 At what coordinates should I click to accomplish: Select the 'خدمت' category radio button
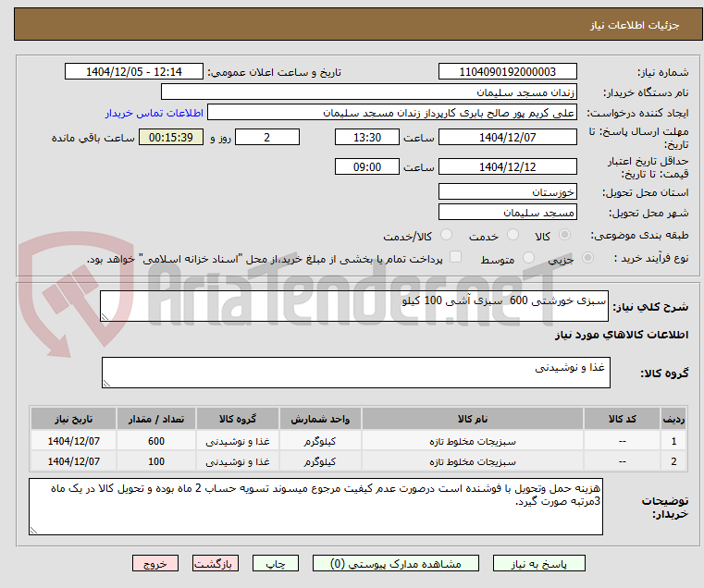coord(513,235)
